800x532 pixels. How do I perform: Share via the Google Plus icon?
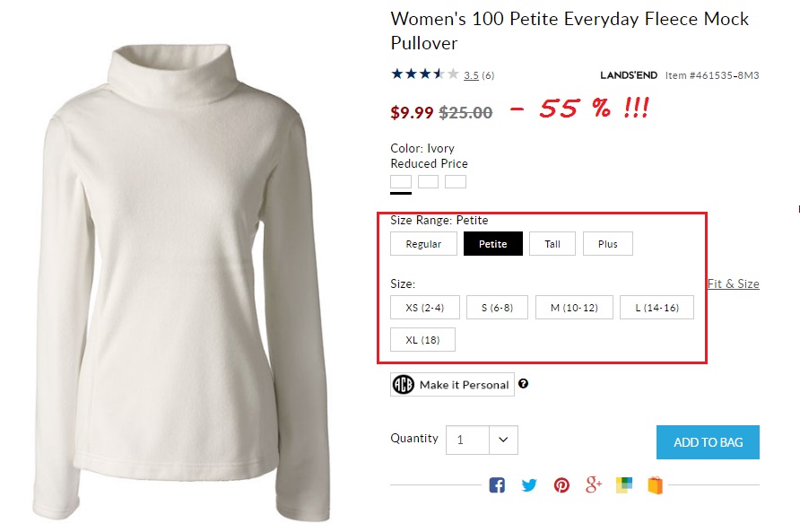pos(593,485)
